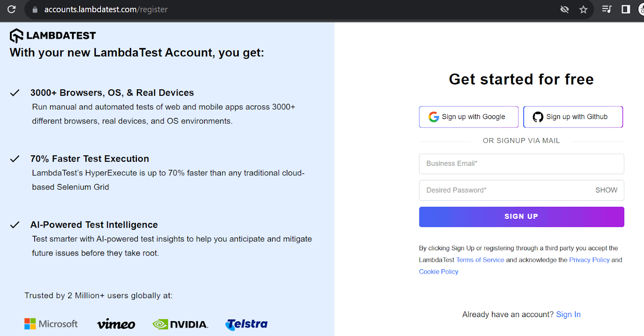This screenshot has height=336, width=644.
Task: Click the Telstra logo
Action: pyautogui.click(x=246, y=324)
